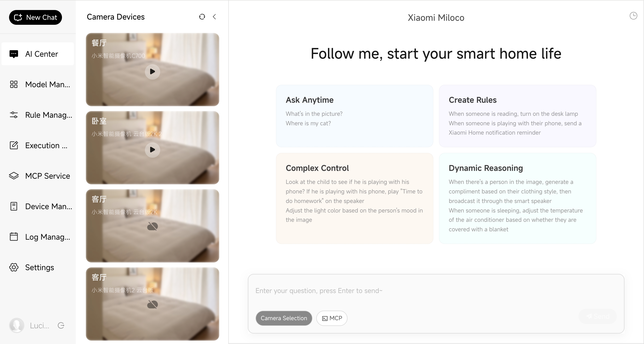Select the Ask Anytime suggestion card

click(354, 116)
